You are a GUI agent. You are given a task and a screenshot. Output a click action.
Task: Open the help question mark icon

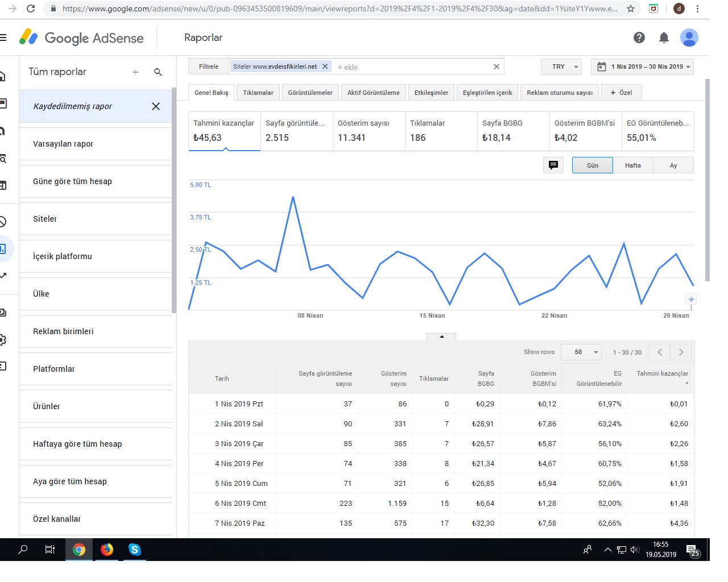click(x=639, y=38)
